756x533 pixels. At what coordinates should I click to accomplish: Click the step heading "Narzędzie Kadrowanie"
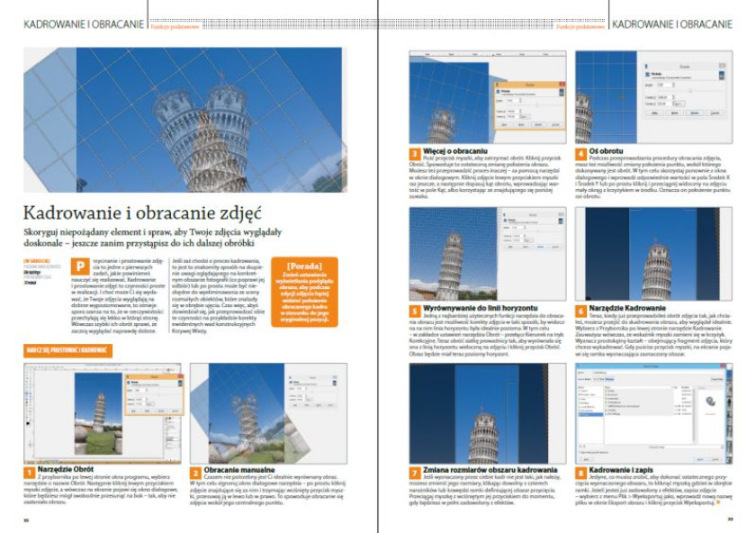point(627,308)
